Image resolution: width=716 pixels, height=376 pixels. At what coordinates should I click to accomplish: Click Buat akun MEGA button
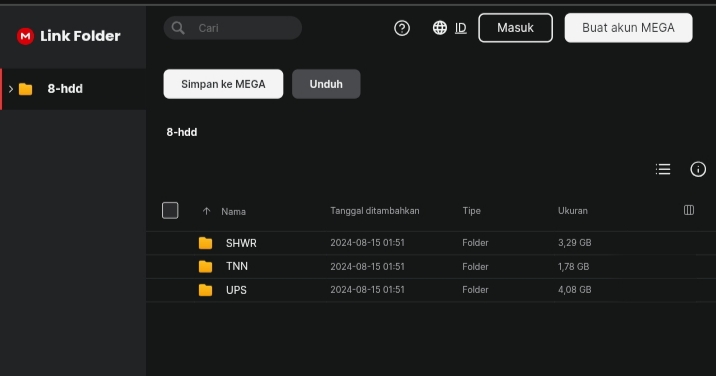pyautogui.click(x=628, y=28)
